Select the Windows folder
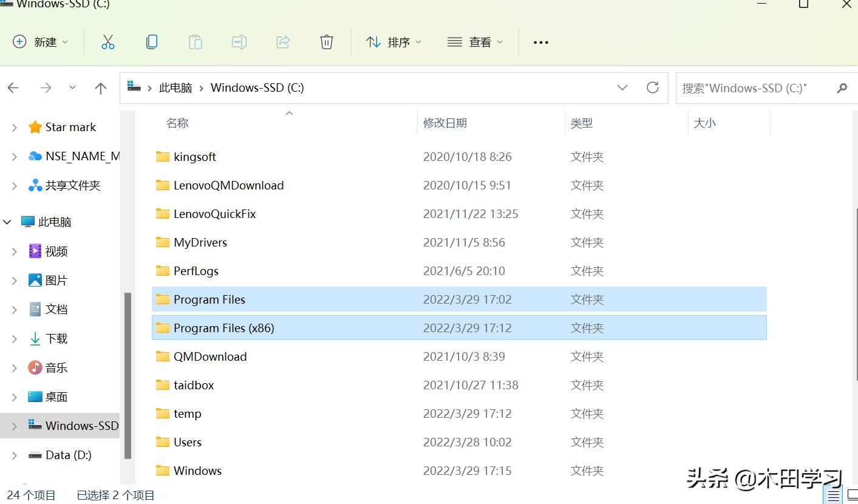 pyautogui.click(x=197, y=470)
